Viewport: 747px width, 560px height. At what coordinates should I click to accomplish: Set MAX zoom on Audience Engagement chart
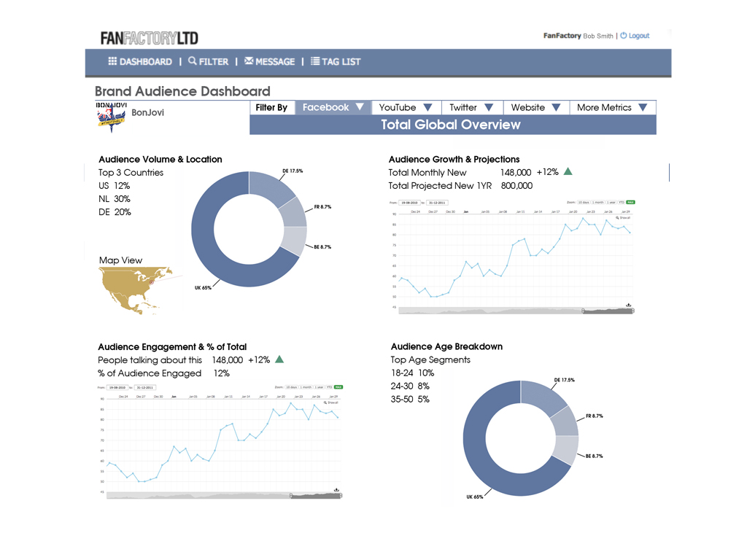click(338, 387)
